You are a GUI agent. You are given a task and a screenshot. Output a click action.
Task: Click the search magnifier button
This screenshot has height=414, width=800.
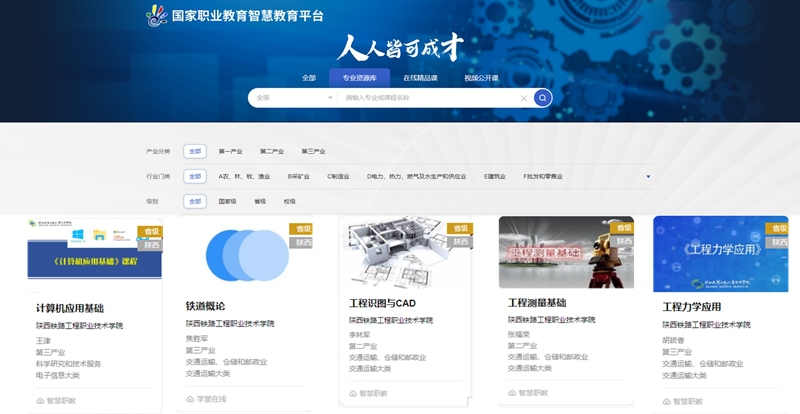[542, 98]
